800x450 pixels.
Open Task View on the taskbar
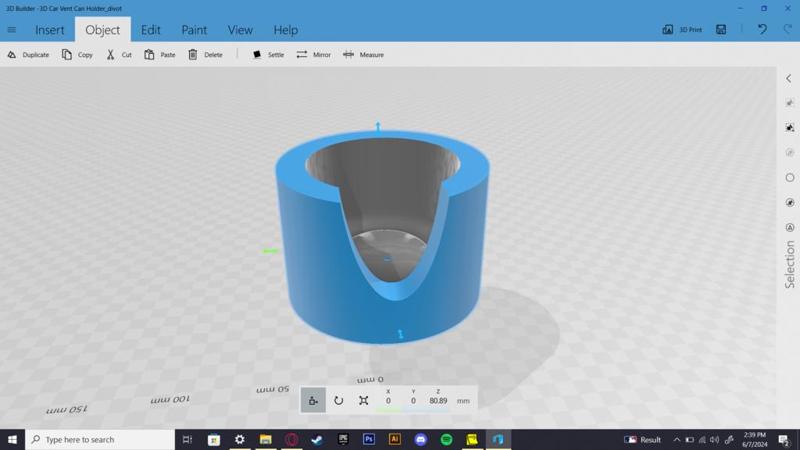click(187, 439)
